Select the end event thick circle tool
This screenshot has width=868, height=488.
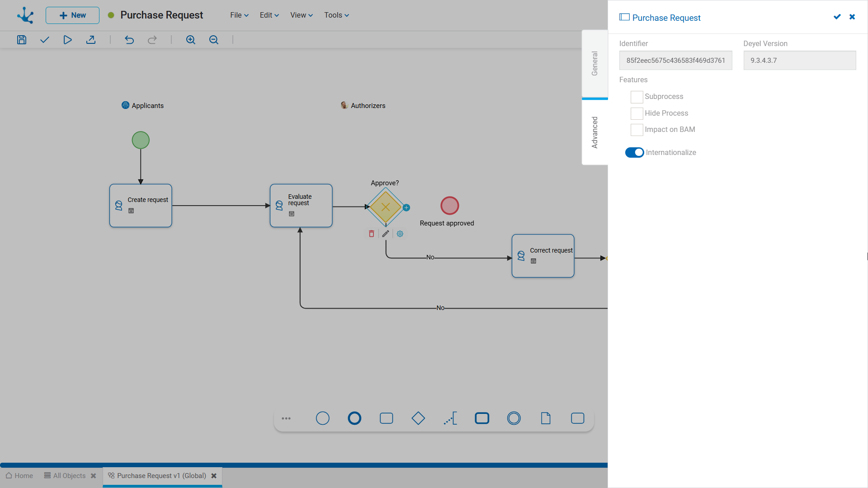tap(354, 418)
